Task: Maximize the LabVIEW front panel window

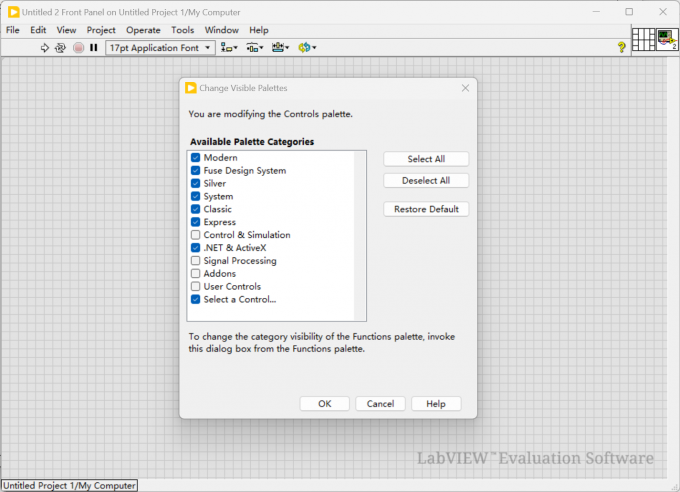Action: click(629, 12)
